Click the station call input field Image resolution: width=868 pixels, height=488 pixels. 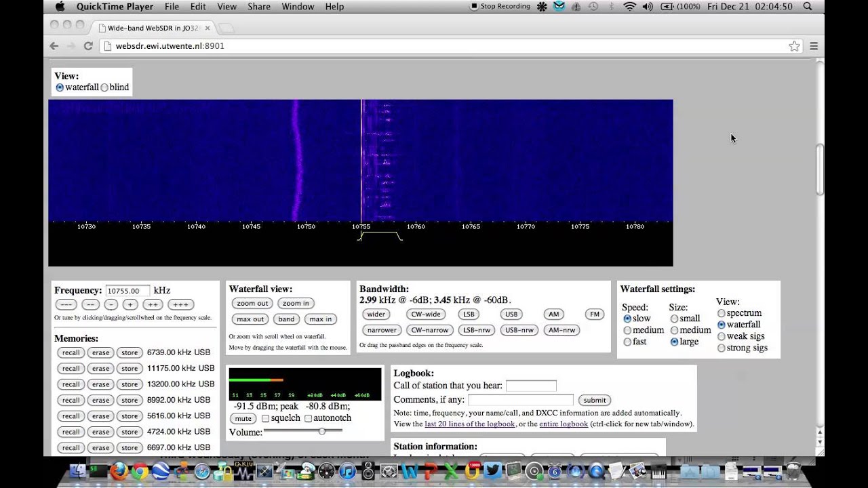[x=531, y=386]
